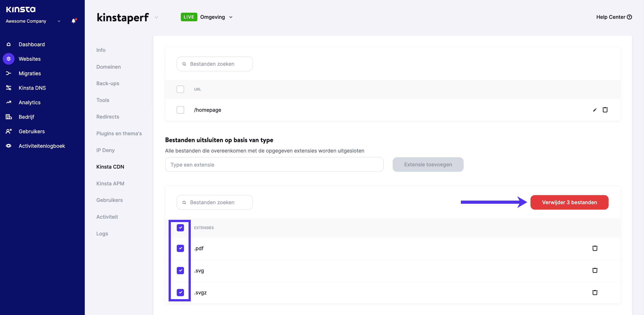The height and width of the screenshot is (315, 644).
Task: Focus the upper Bestanden zoeken search field
Action: click(215, 64)
